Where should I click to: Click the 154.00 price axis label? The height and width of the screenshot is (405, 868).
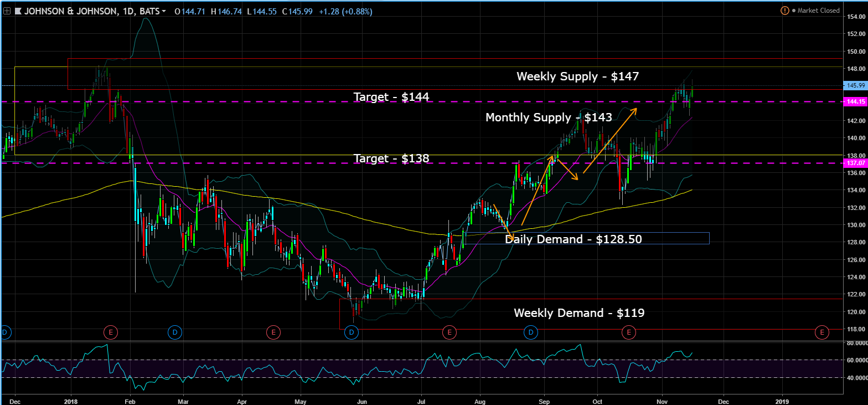coord(856,17)
